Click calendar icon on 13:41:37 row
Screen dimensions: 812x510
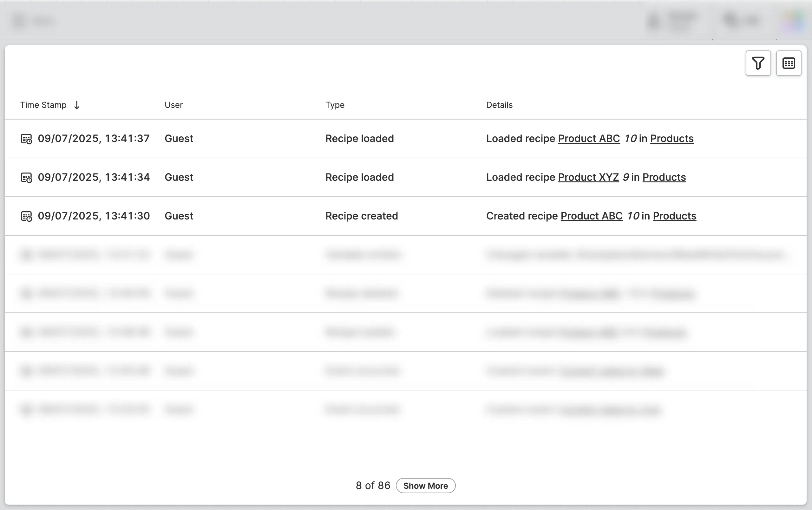point(26,139)
